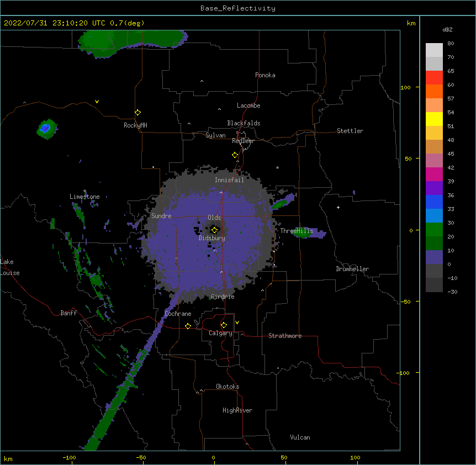Click the Base_Reflectivity title text
The height and width of the screenshot is (465, 476).
[238, 8]
